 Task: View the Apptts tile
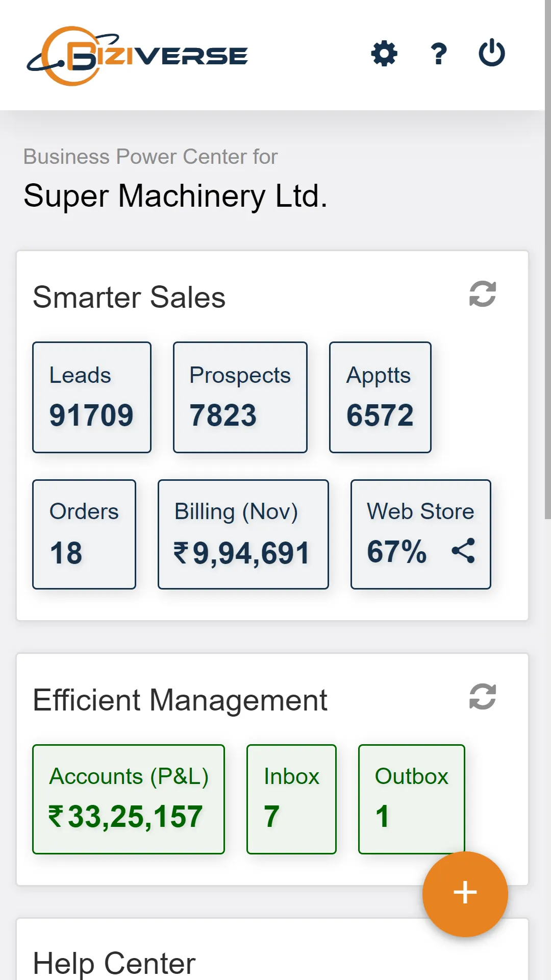click(x=380, y=397)
